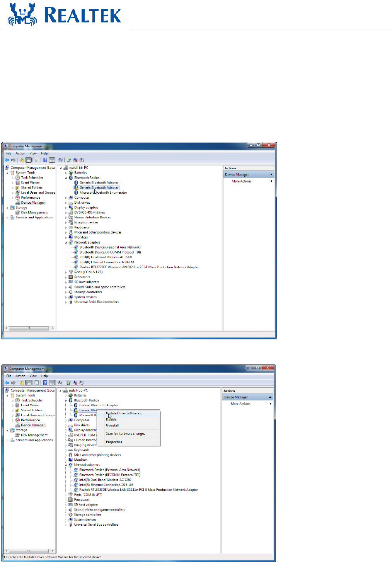Image resolution: width=392 pixels, height=562 pixels.
Task: Expand Services and Applications in upper window
Action: 7,218
